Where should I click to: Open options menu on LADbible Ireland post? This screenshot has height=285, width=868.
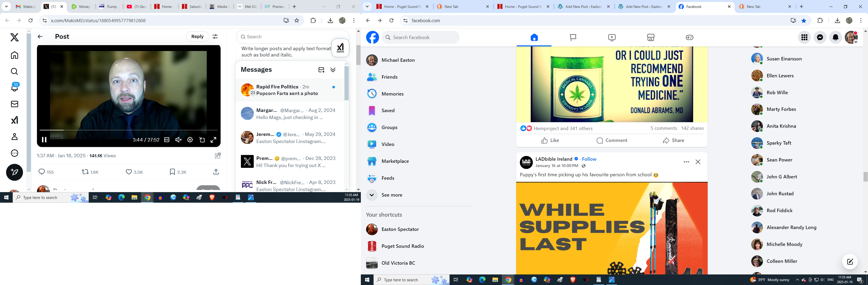686,162
